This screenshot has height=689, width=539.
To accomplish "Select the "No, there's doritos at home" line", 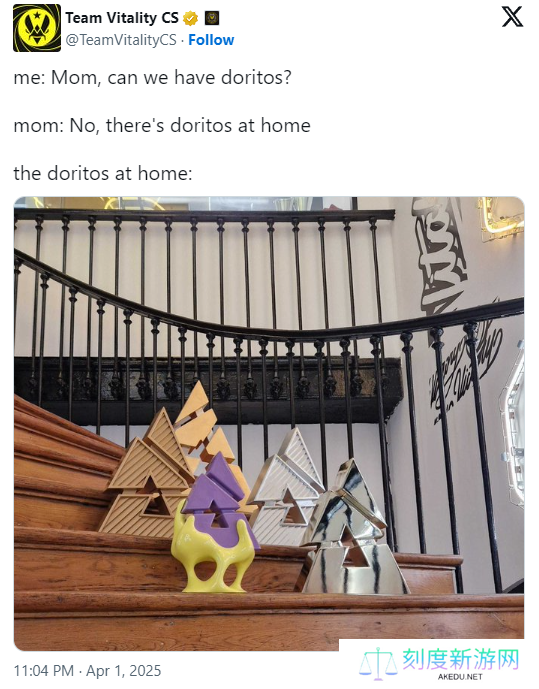I will point(190,125).
